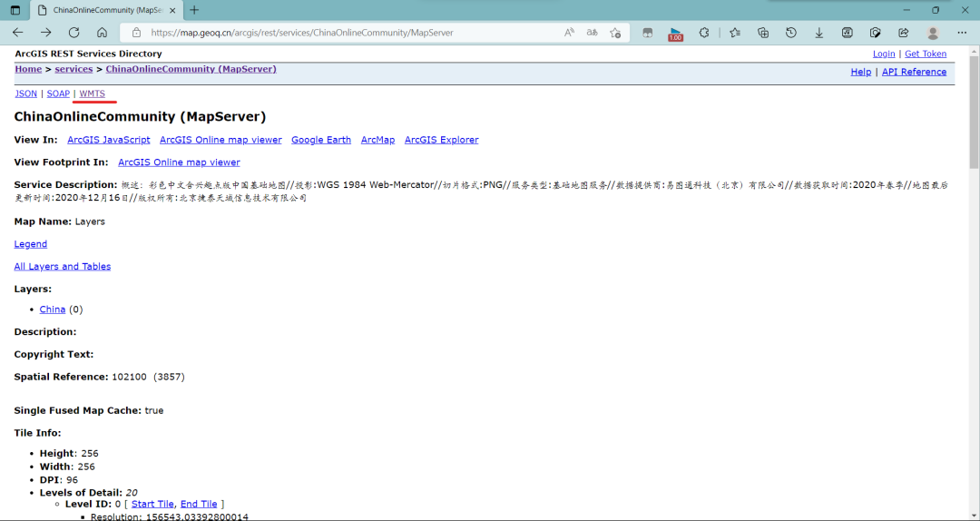View in ArcGIS JavaScript
This screenshot has width=980, height=521.
[109, 140]
